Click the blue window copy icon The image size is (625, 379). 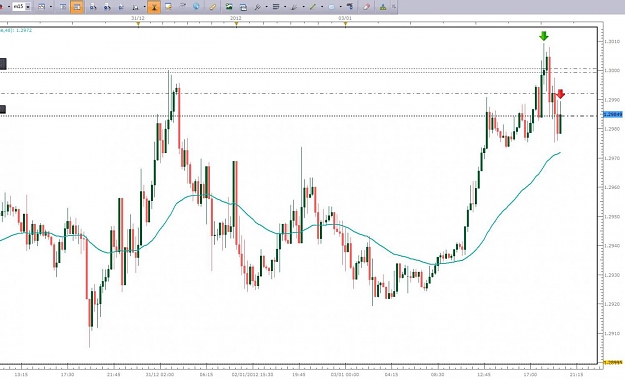coord(243,7)
